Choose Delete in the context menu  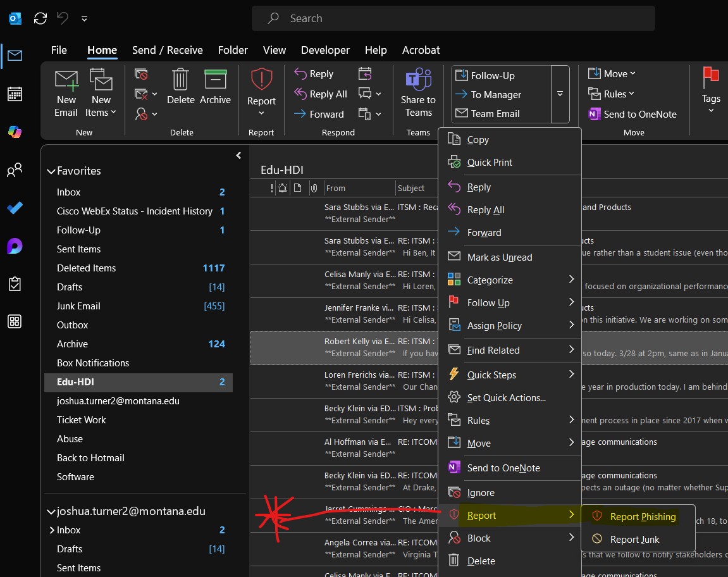click(509, 561)
